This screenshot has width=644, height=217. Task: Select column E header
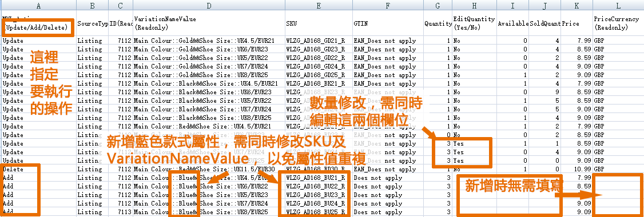tap(319, 5)
